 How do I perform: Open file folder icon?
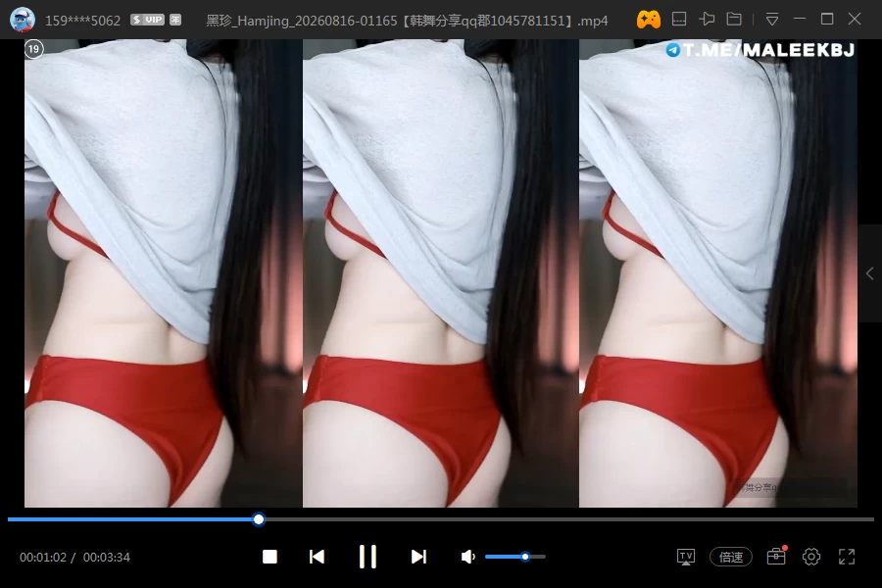734,20
